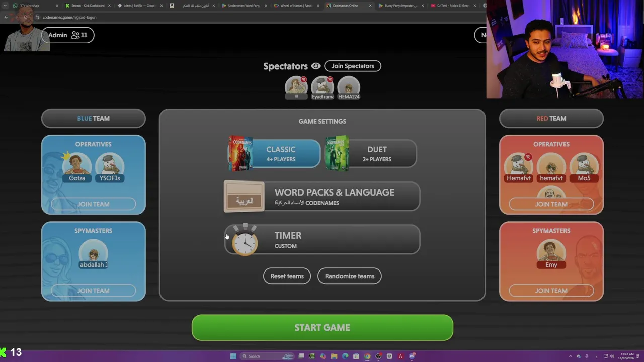Click the system tray volume icon

[612, 356]
